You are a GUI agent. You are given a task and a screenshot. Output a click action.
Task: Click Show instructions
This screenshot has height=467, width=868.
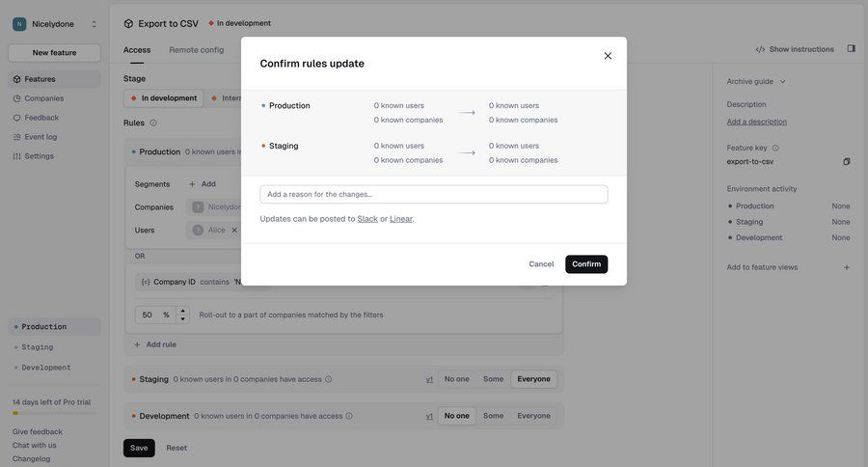795,49
